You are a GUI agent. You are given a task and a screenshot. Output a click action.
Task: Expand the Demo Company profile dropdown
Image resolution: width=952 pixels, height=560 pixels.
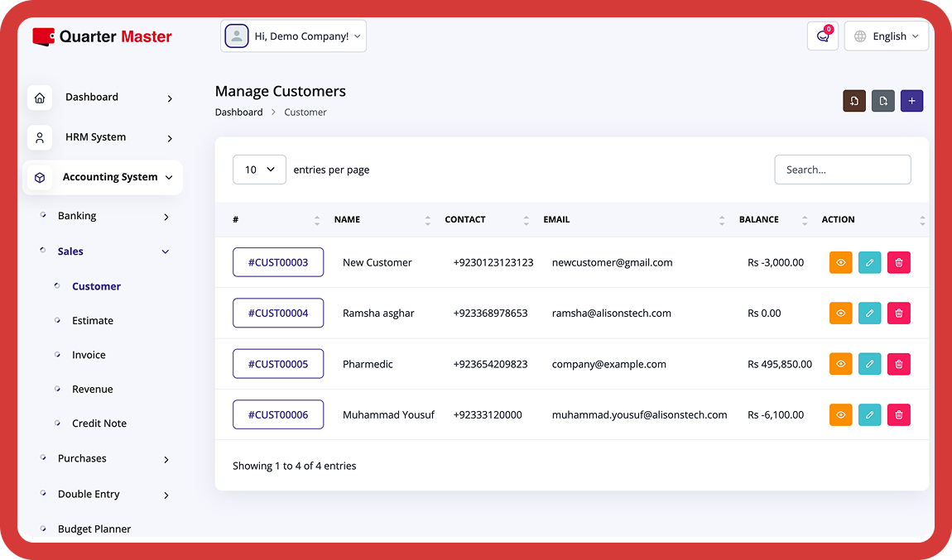click(x=294, y=36)
